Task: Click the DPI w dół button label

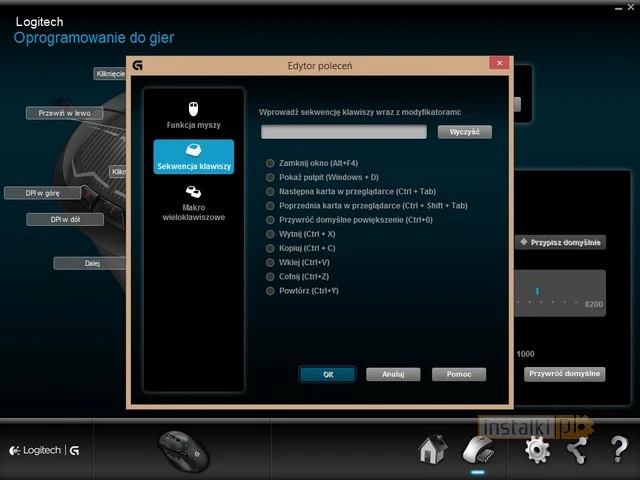Action: tap(65, 219)
